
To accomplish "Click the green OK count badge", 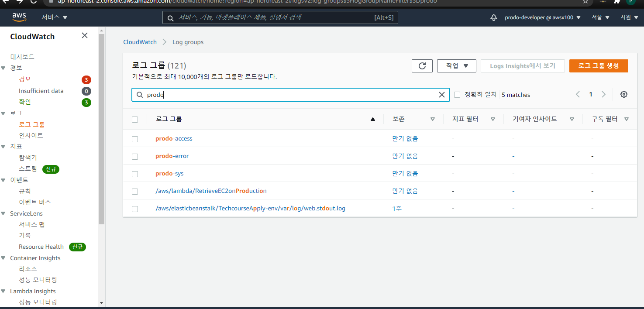I will point(86,103).
